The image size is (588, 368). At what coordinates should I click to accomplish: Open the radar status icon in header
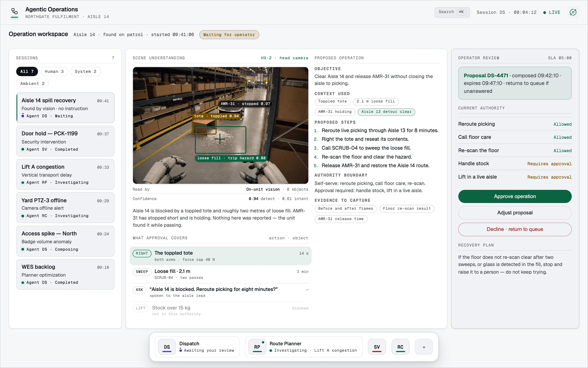573,12
